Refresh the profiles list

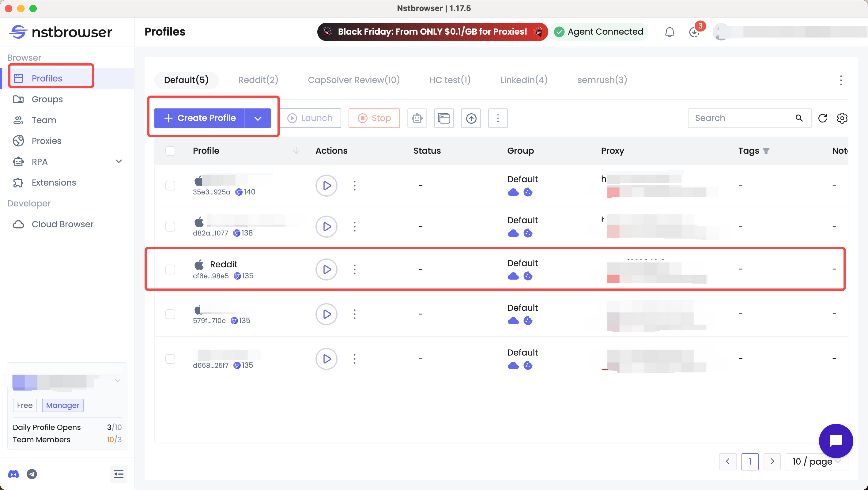(822, 118)
